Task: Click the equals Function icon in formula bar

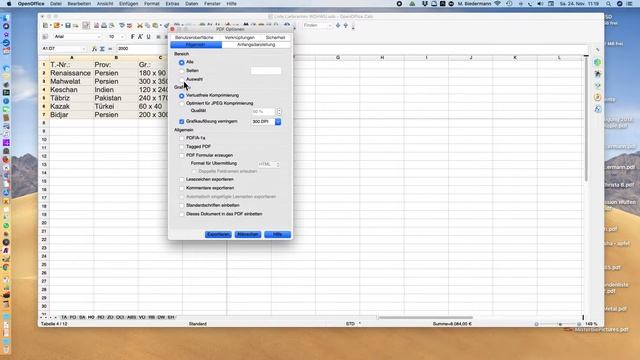Action: (x=110, y=49)
